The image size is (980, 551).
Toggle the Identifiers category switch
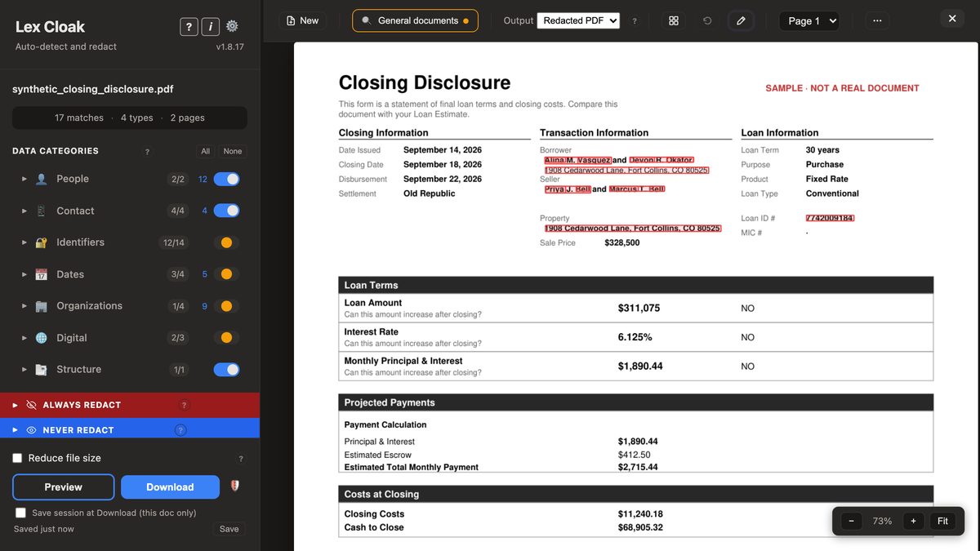pos(226,242)
